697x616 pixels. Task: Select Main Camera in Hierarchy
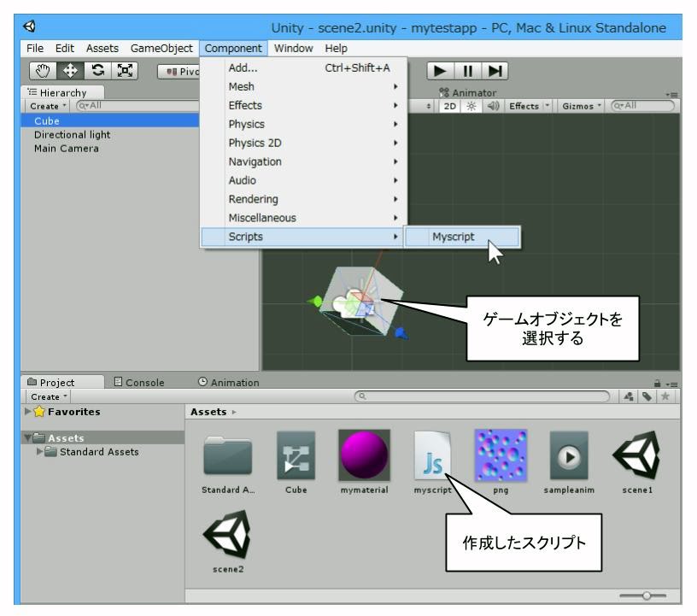tap(67, 149)
